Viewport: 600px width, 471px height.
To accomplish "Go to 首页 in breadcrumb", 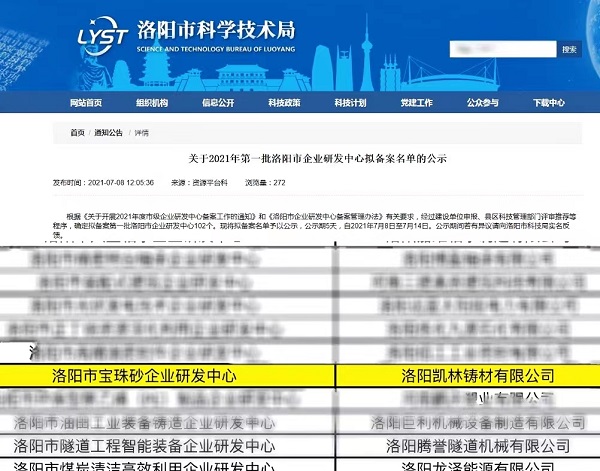I will (x=77, y=133).
